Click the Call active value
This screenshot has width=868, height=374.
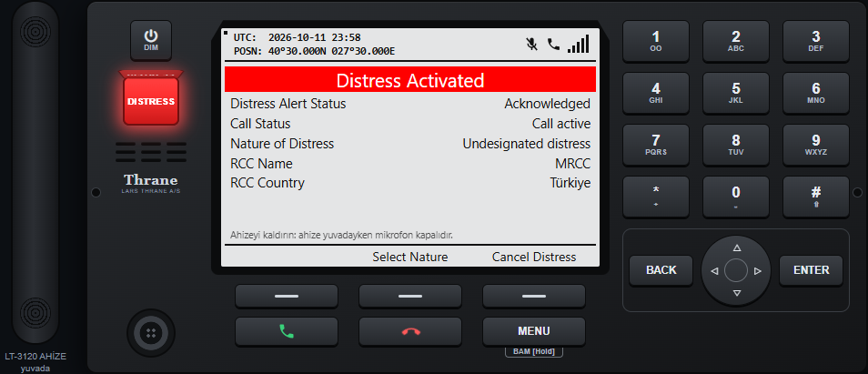[561, 124]
